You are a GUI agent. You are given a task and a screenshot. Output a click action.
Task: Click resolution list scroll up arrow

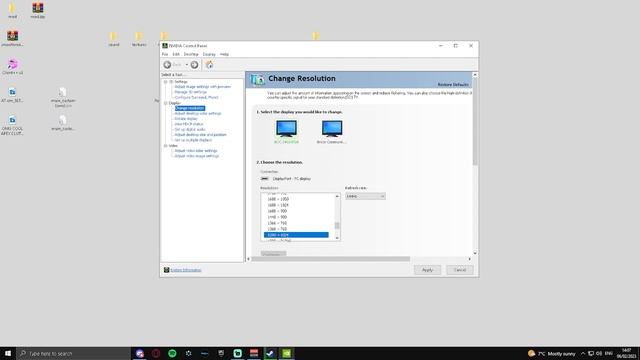[337, 196]
